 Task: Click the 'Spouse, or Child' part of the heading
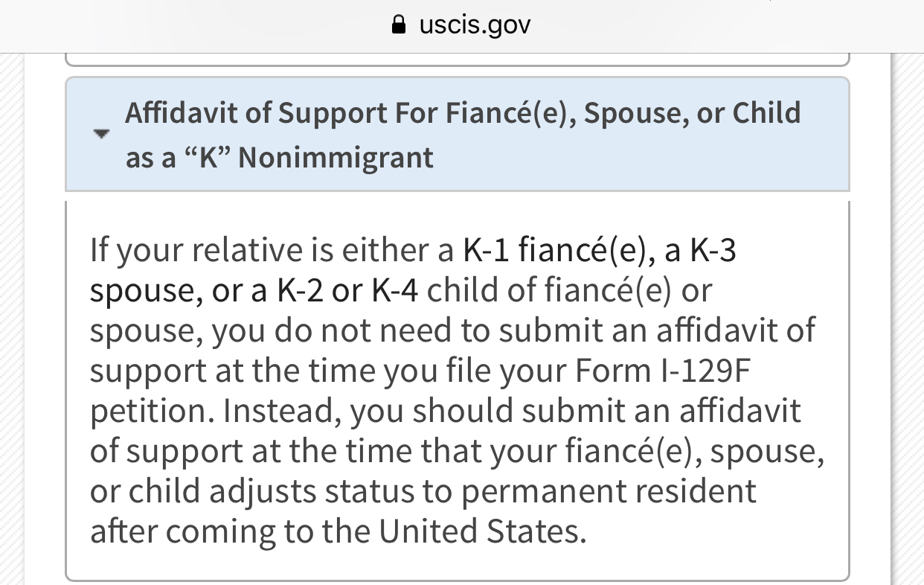click(x=693, y=113)
